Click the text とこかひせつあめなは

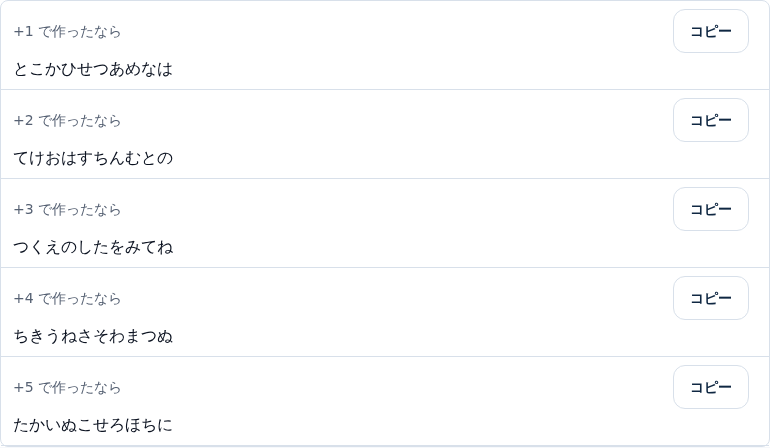pyautogui.click(x=93, y=69)
